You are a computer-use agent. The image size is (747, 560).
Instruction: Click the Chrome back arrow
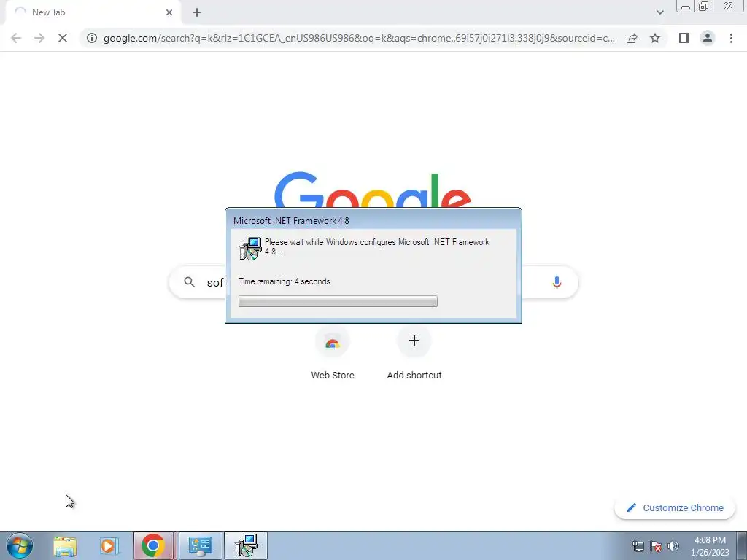(x=16, y=38)
